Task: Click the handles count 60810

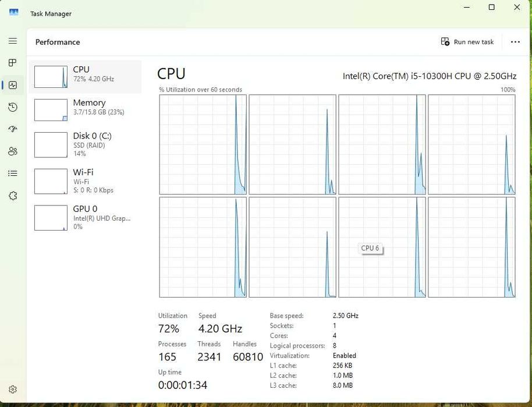Action: pyautogui.click(x=248, y=357)
